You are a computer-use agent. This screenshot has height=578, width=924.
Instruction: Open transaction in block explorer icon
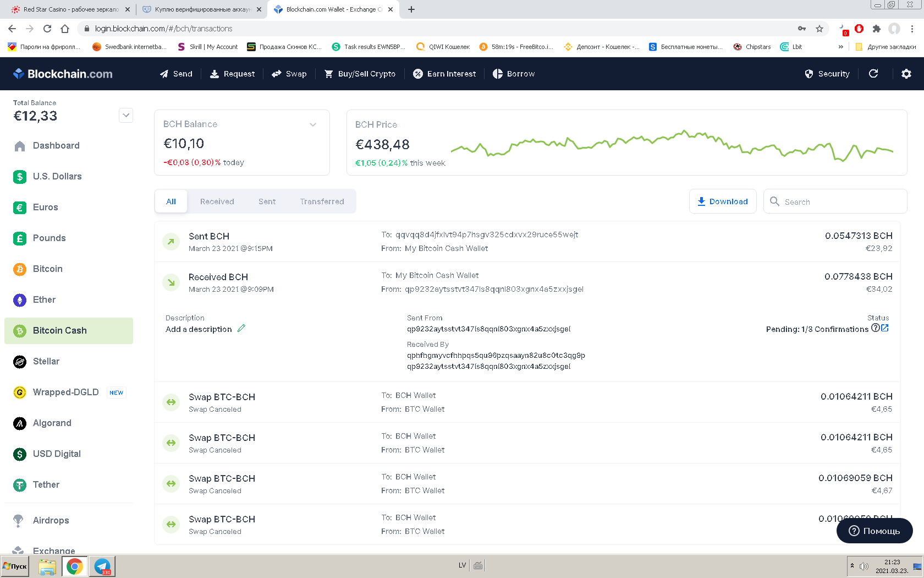[885, 328]
